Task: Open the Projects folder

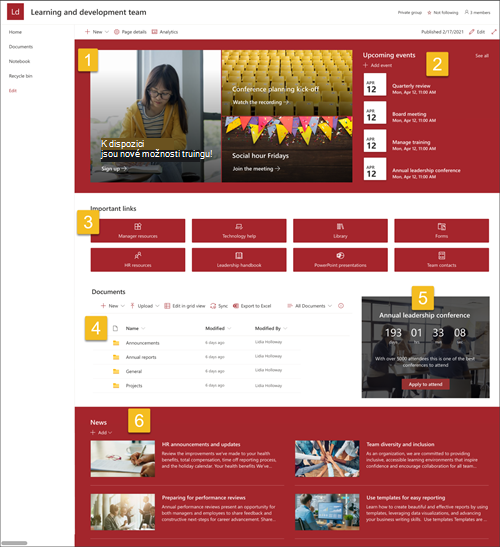Action: [134, 386]
